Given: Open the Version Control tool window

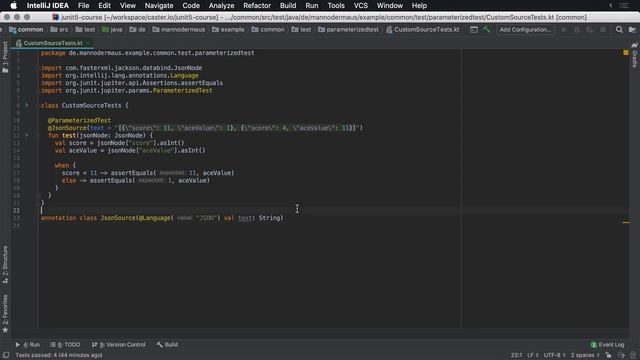Looking at the screenshot, I should click(x=118, y=344).
